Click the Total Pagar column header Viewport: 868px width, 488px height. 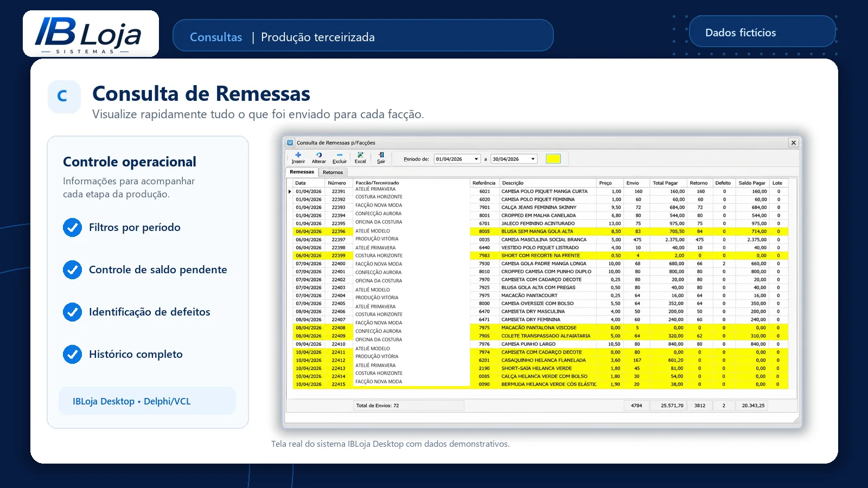[x=668, y=183]
